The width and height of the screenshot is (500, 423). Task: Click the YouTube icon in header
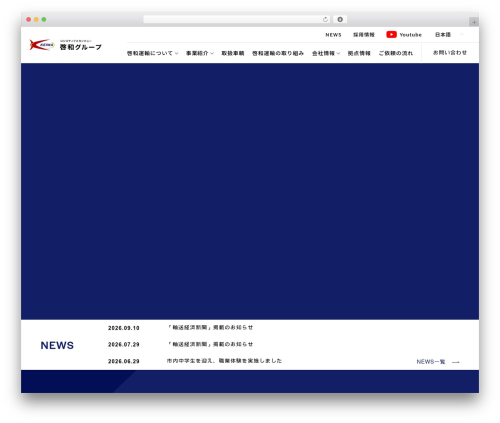click(x=391, y=35)
